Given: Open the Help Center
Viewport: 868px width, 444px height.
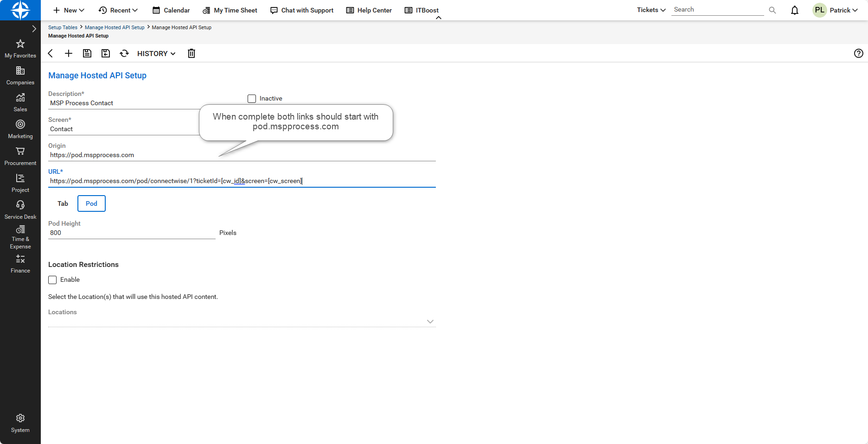Looking at the screenshot, I should pyautogui.click(x=369, y=10).
